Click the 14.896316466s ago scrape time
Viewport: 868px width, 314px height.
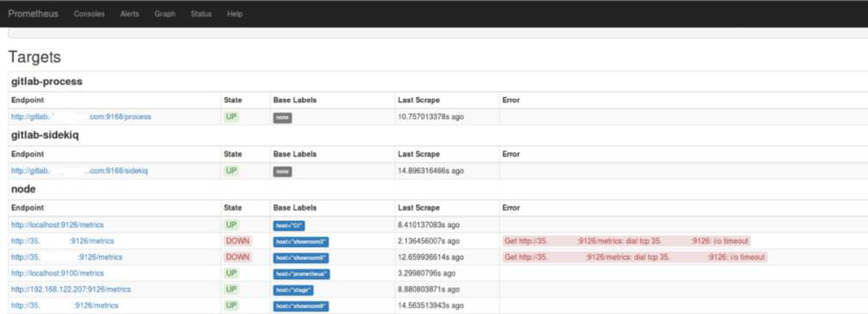click(431, 171)
